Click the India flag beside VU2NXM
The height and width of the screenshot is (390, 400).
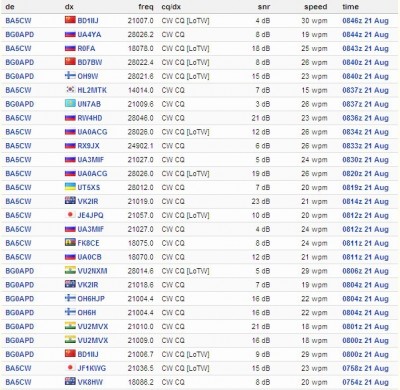(70, 270)
